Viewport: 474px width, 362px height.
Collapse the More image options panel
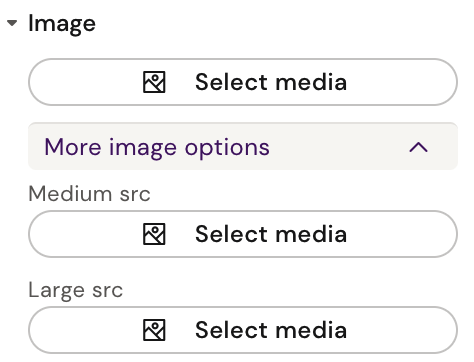click(x=243, y=146)
